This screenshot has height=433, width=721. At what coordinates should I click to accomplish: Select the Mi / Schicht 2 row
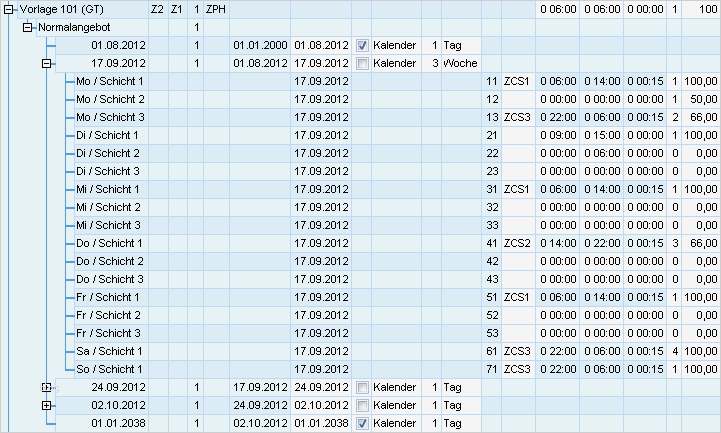[397, 207]
